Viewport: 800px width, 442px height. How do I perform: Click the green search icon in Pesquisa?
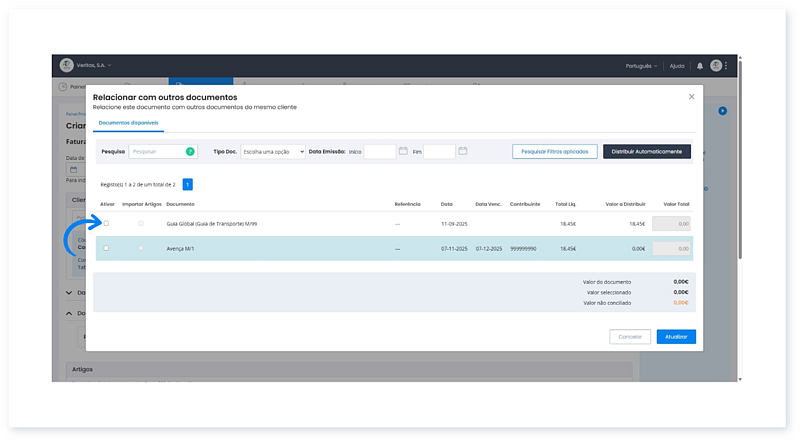coord(190,151)
